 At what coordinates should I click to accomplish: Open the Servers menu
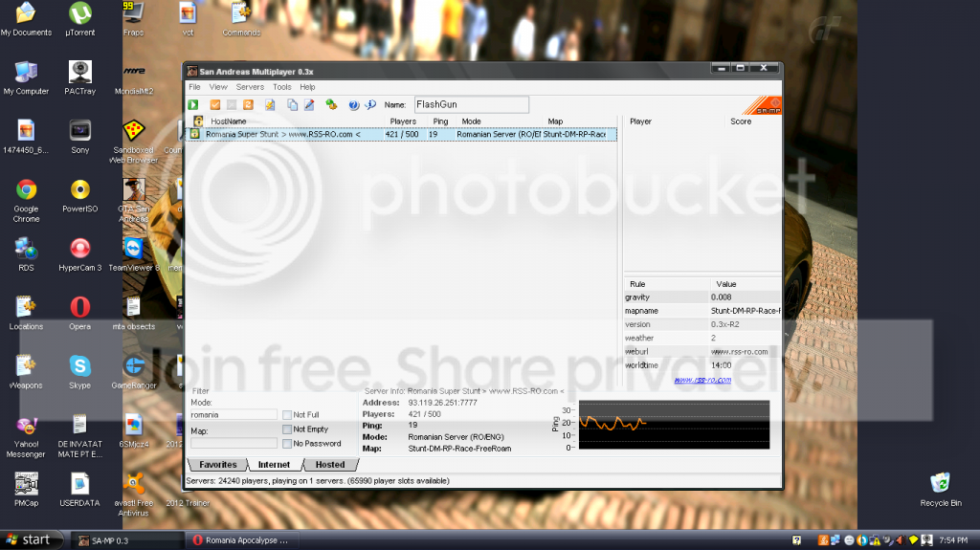pos(250,87)
